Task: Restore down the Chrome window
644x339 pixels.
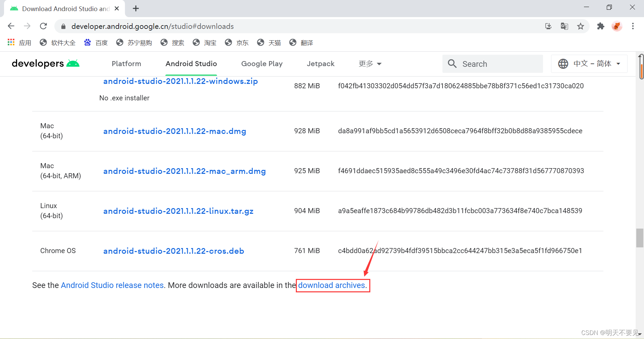Action: pyautogui.click(x=609, y=7)
